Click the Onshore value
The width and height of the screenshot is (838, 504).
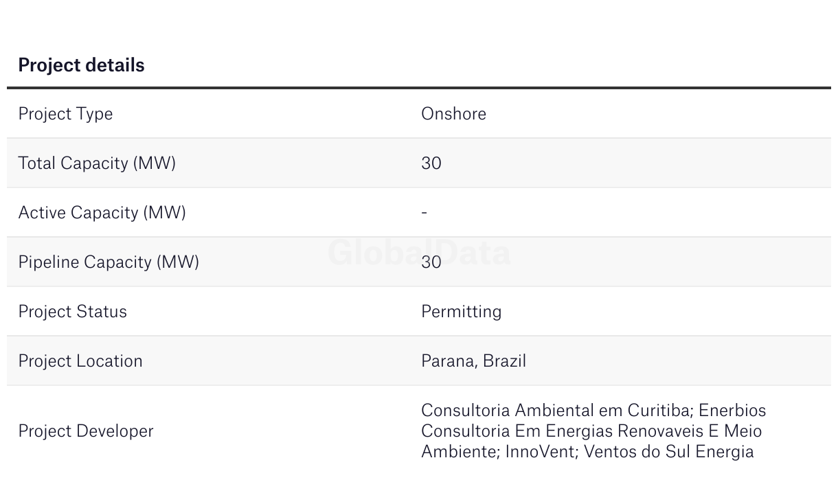pos(453,113)
